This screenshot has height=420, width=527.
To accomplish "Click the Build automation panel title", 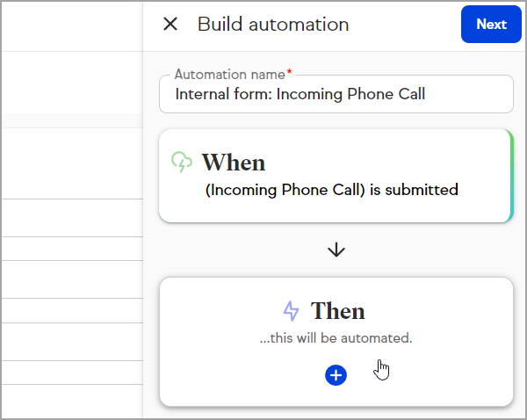I will click(273, 25).
